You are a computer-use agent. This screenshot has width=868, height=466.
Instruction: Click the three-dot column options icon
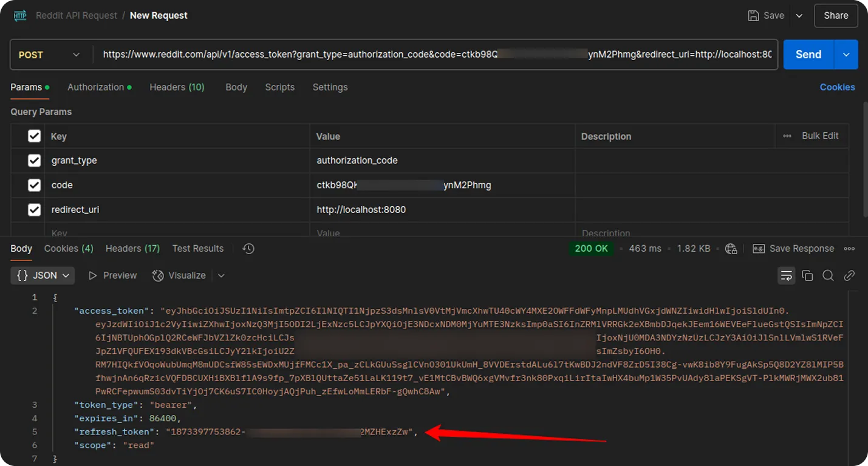coord(787,136)
